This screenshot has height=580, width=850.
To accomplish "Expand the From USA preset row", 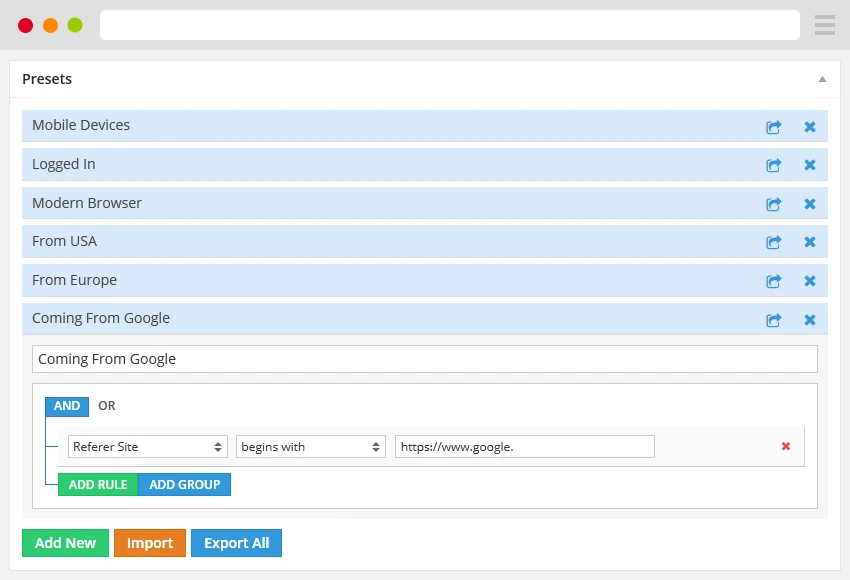I will (x=424, y=241).
